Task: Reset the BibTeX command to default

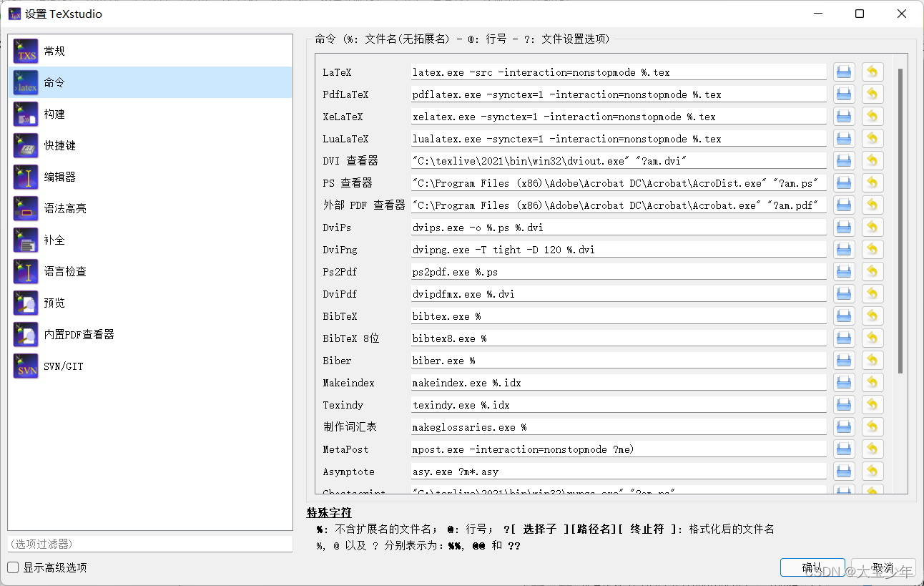Action: click(x=872, y=316)
